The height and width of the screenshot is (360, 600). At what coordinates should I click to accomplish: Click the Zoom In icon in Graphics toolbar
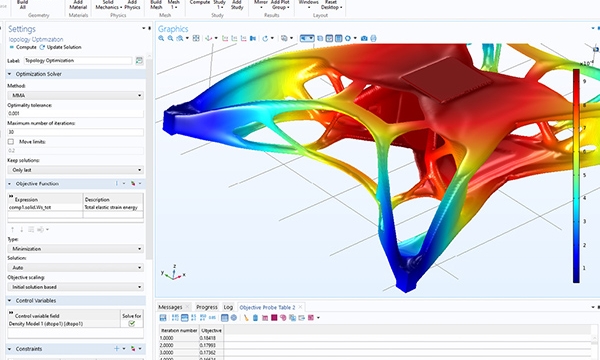tap(161, 38)
